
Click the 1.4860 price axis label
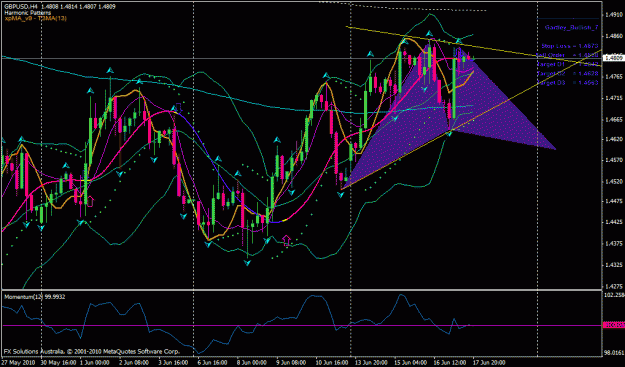click(613, 36)
